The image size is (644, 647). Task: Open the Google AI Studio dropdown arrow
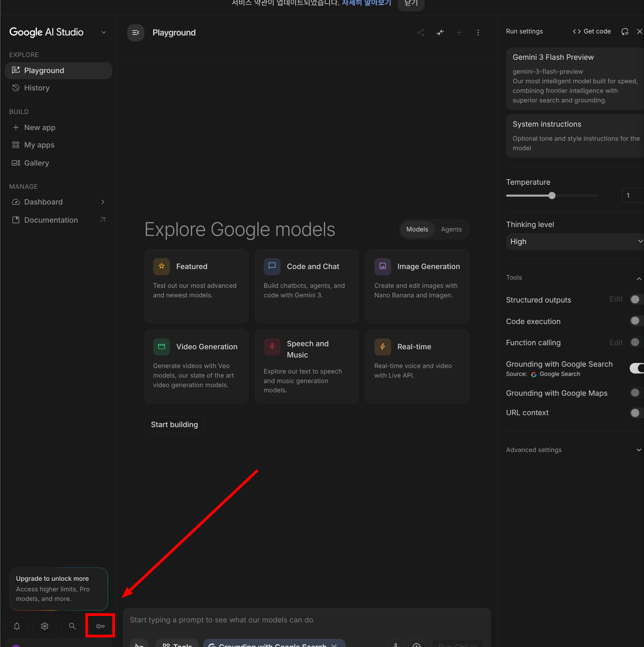pos(104,32)
